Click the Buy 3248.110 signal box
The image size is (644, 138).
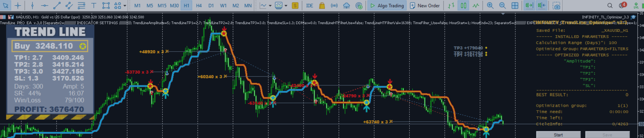50,46
